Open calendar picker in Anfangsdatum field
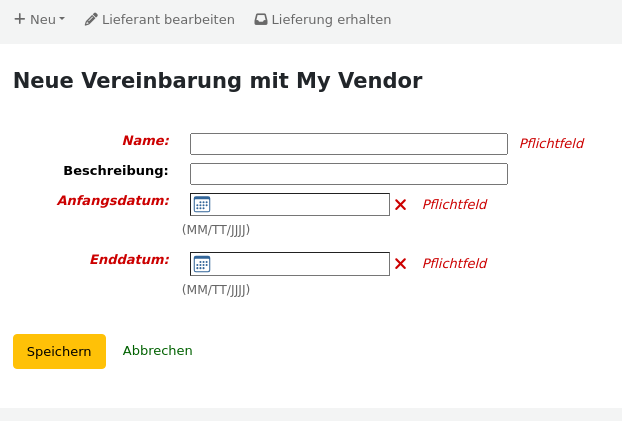 pos(202,205)
